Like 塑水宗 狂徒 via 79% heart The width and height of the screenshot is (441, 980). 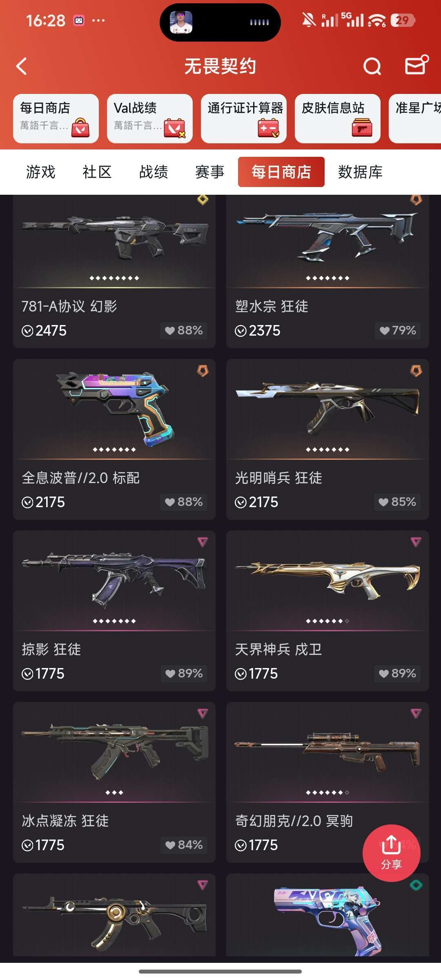pyautogui.click(x=397, y=330)
